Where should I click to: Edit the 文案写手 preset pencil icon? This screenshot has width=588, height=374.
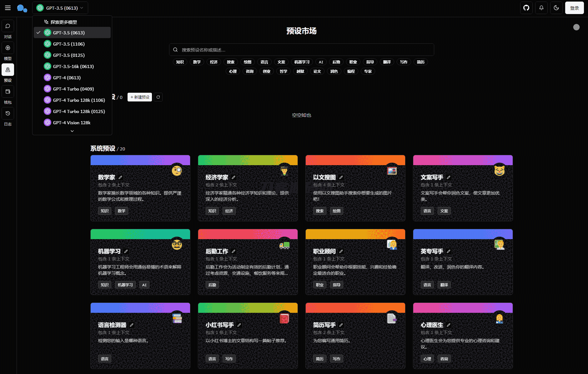click(x=449, y=177)
